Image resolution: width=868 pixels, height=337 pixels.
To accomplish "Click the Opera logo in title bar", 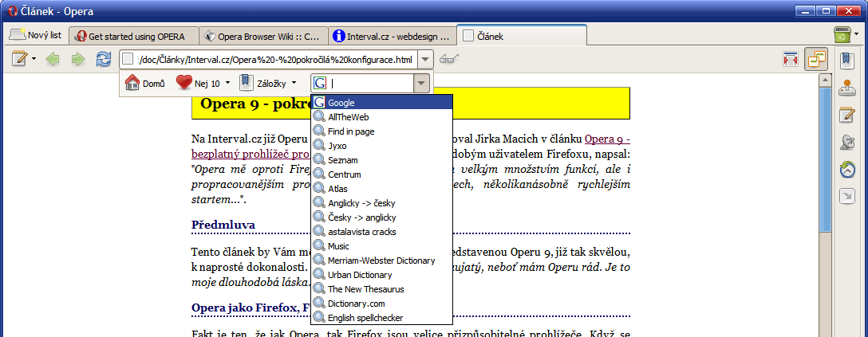I will pos(12,12).
